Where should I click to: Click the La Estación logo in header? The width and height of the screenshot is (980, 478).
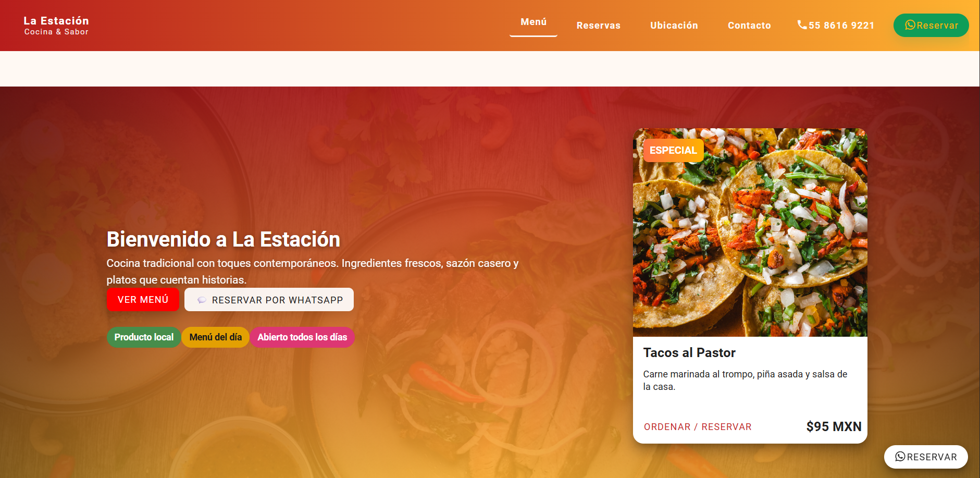click(56, 26)
